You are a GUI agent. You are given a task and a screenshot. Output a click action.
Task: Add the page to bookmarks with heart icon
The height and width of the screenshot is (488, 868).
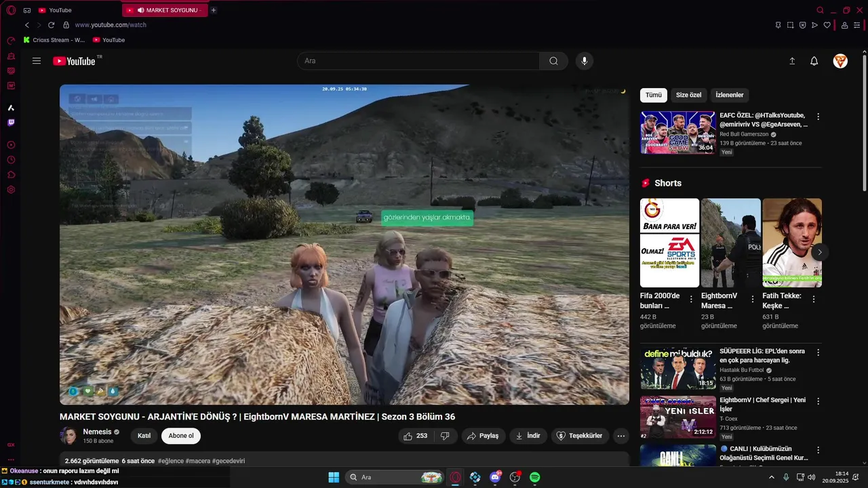(827, 25)
